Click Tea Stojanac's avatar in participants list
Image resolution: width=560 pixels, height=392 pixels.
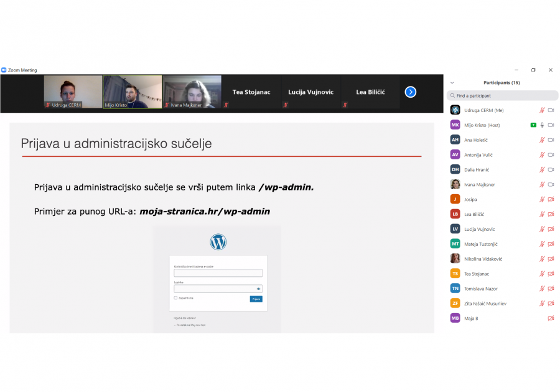455,274
